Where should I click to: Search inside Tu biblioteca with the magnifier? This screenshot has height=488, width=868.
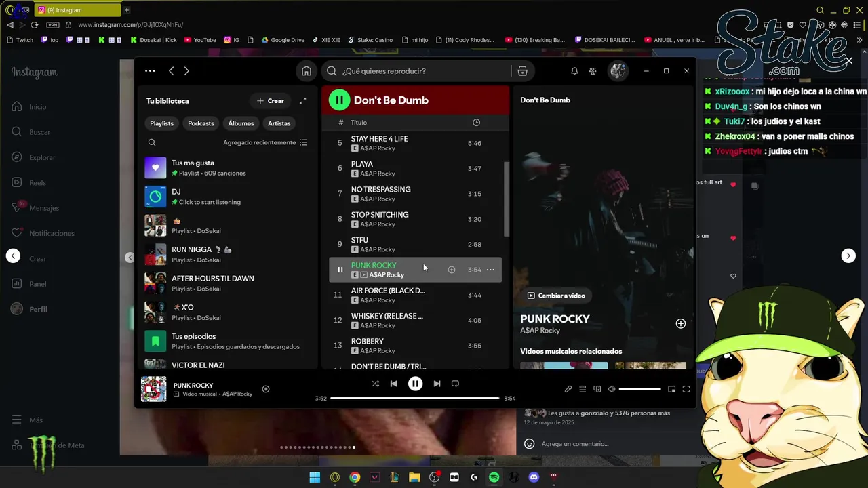152,142
